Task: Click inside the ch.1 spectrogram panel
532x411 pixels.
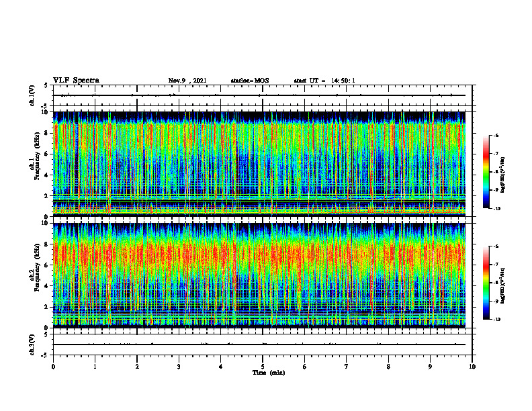Action: pyautogui.click(x=259, y=164)
